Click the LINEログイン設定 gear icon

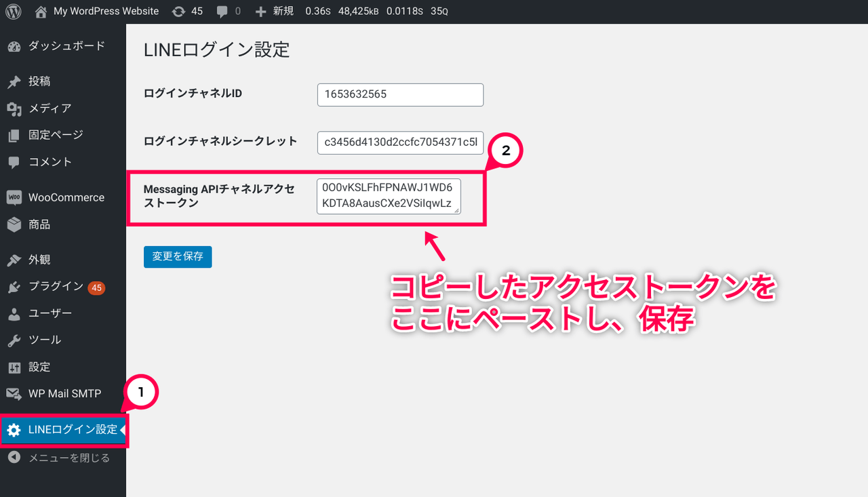pos(14,430)
